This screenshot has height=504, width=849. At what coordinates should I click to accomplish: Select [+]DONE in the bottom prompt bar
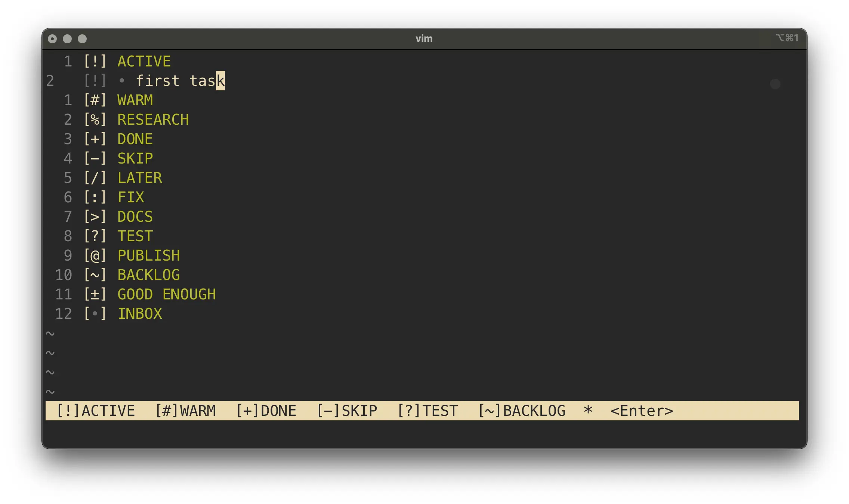[266, 411]
